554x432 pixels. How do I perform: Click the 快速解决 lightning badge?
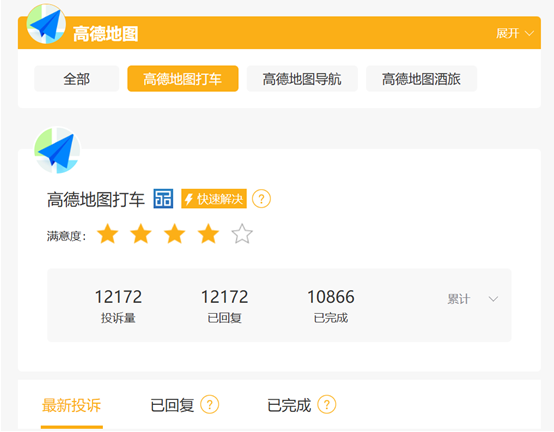coord(214,199)
